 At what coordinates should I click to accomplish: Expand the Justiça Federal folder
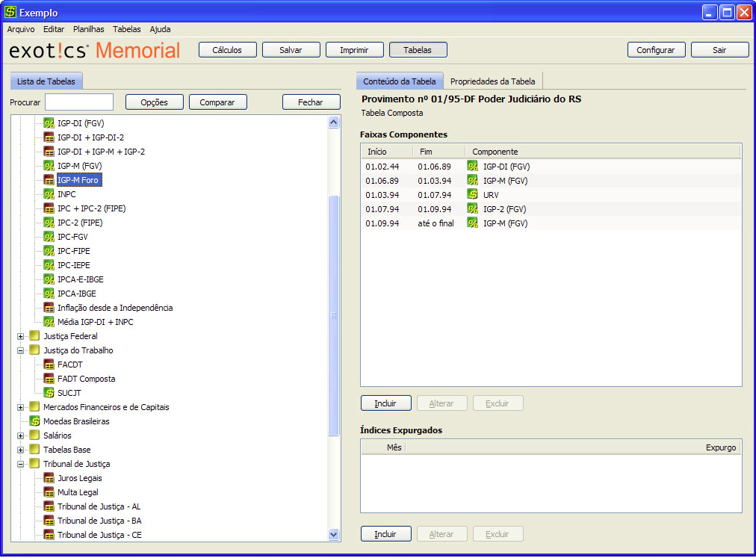21,336
